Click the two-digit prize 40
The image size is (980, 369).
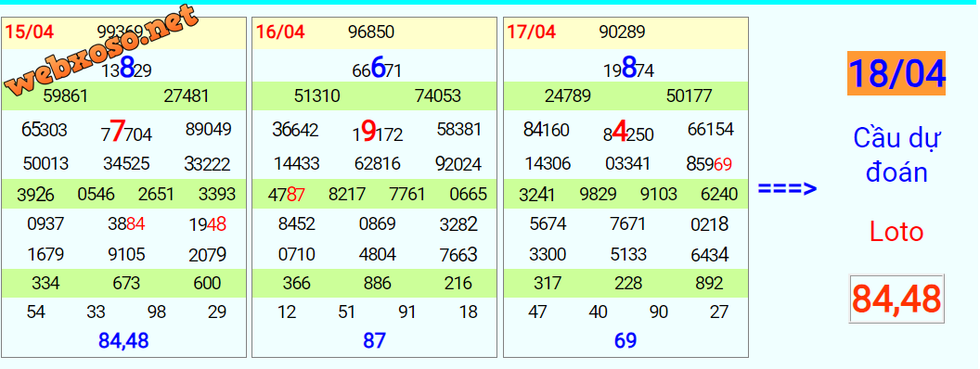click(x=598, y=312)
